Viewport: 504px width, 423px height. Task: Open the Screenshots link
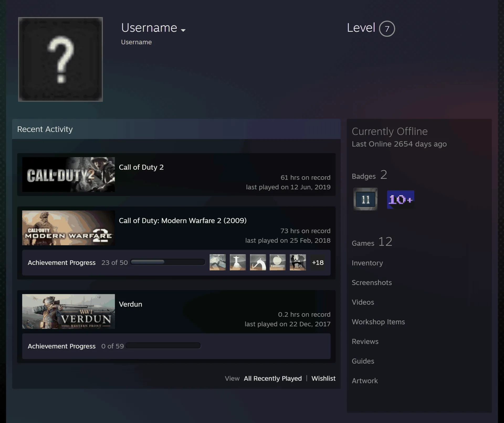click(372, 282)
